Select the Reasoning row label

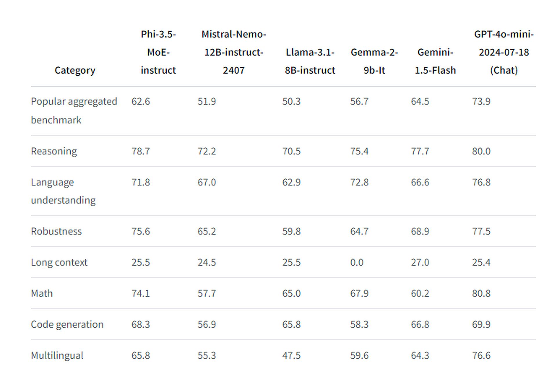54,151
